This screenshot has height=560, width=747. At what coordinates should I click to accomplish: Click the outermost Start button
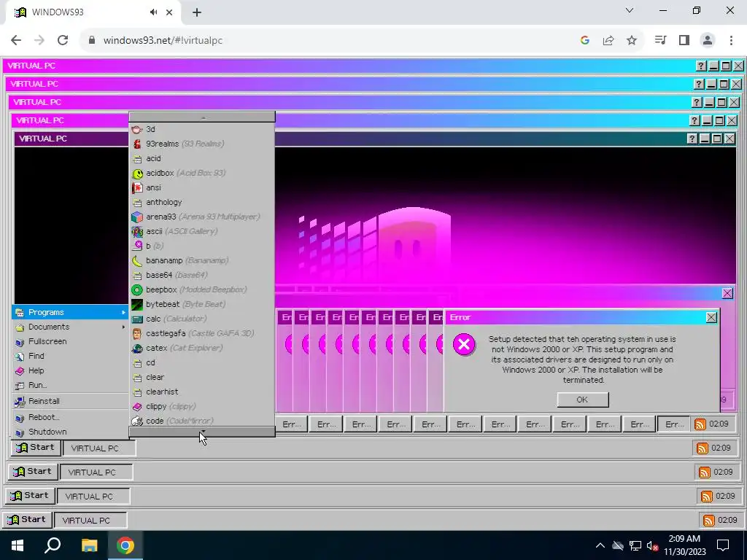point(27,519)
